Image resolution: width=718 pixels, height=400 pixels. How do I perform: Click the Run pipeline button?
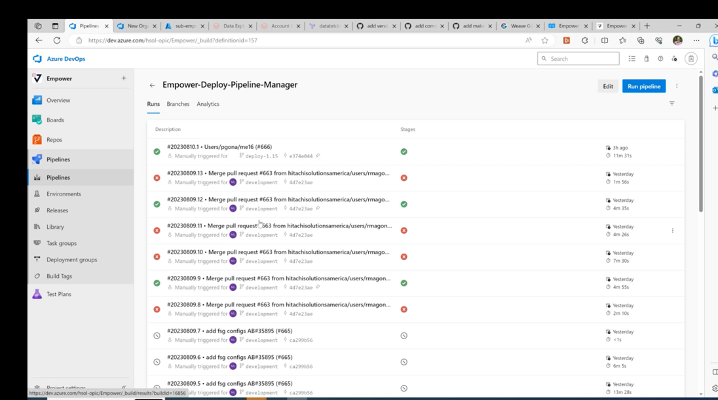tap(644, 86)
